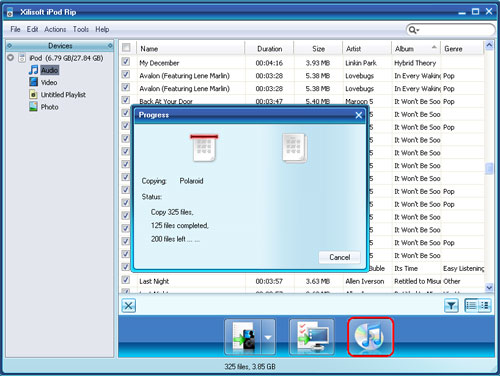This screenshot has width=500, height=376.
Task: Select the Untitled Playlist tree item label
Action: point(63,95)
